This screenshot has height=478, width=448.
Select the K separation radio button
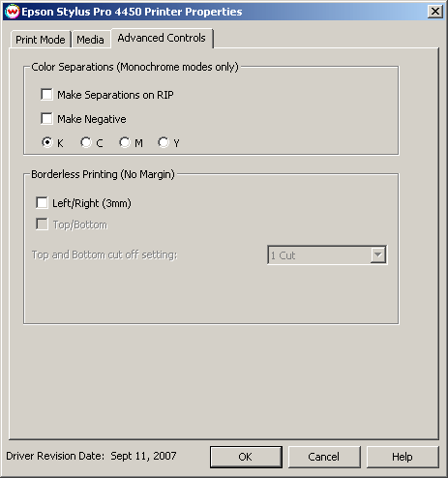click(x=47, y=142)
